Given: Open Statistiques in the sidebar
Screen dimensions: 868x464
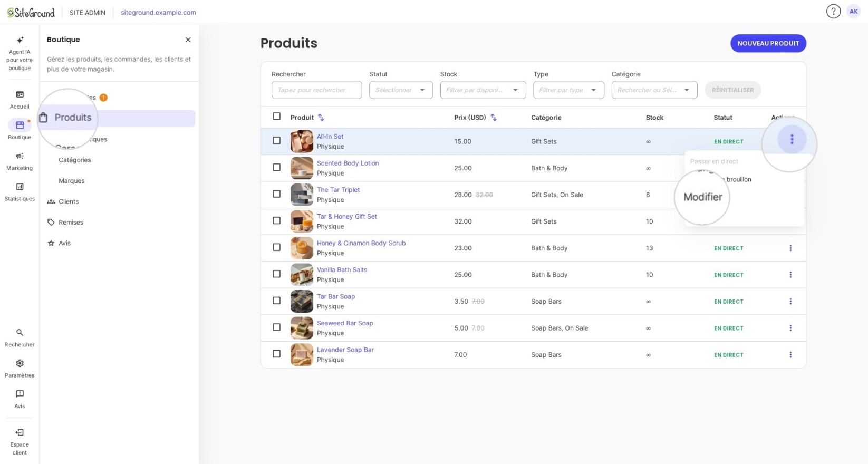Looking at the screenshot, I should (x=20, y=191).
